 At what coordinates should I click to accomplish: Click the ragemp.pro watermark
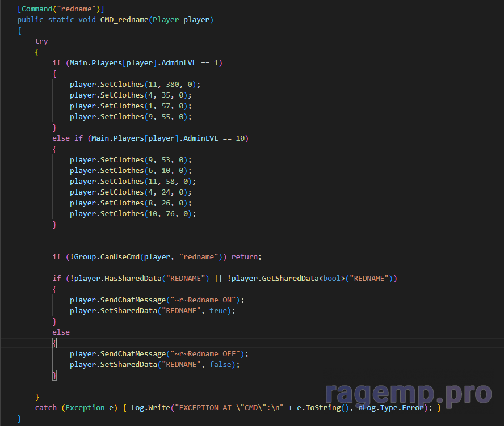tap(408, 394)
